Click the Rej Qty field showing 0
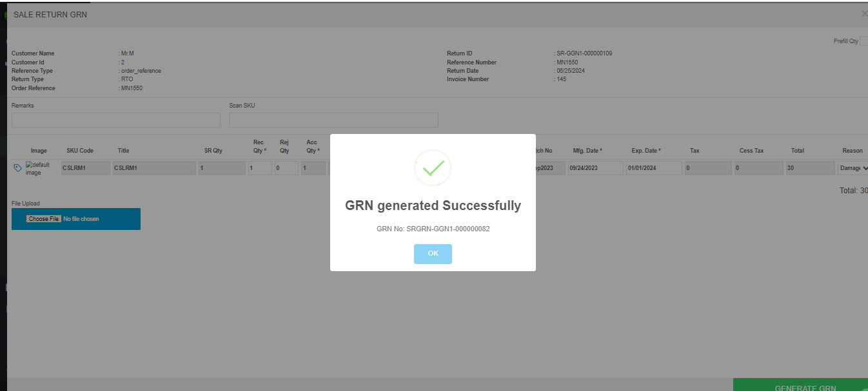 click(x=286, y=168)
